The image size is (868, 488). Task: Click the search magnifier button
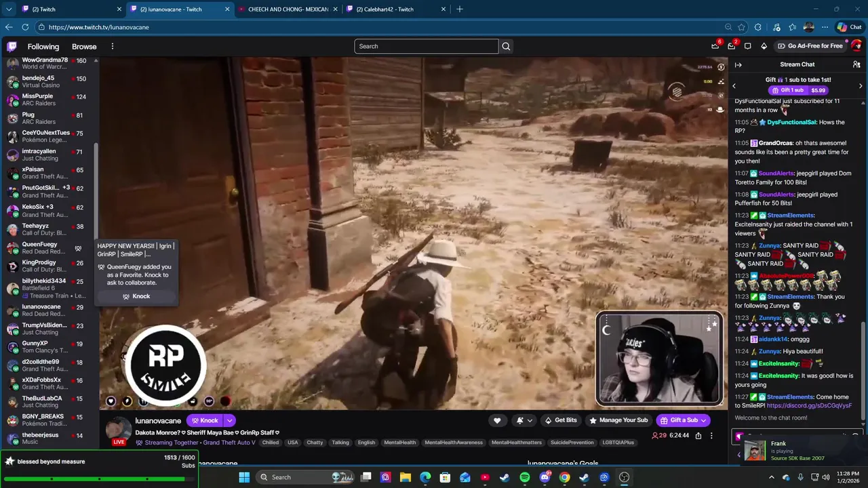click(506, 46)
